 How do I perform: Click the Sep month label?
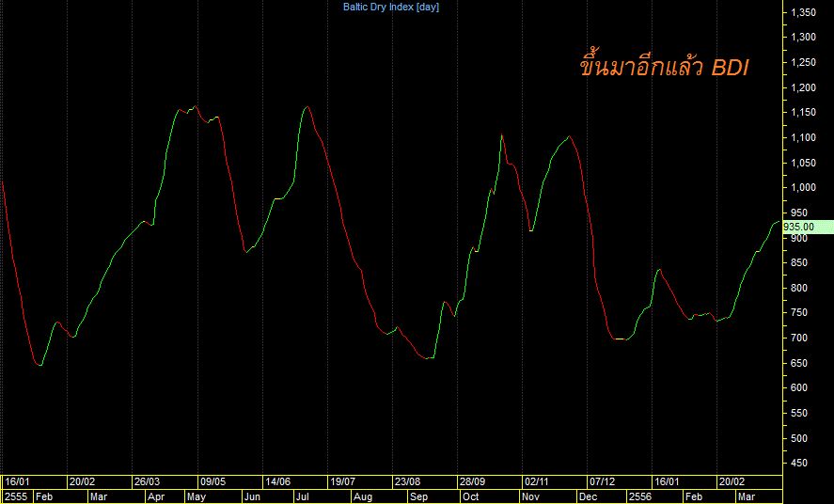[418, 497]
